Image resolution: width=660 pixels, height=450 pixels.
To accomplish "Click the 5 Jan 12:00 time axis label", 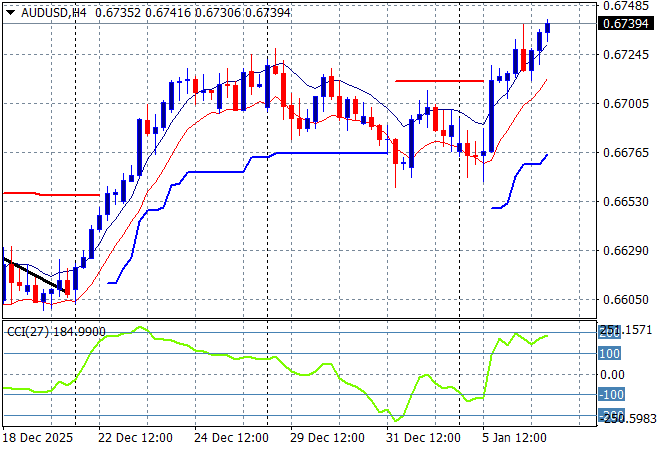I will [x=517, y=437].
